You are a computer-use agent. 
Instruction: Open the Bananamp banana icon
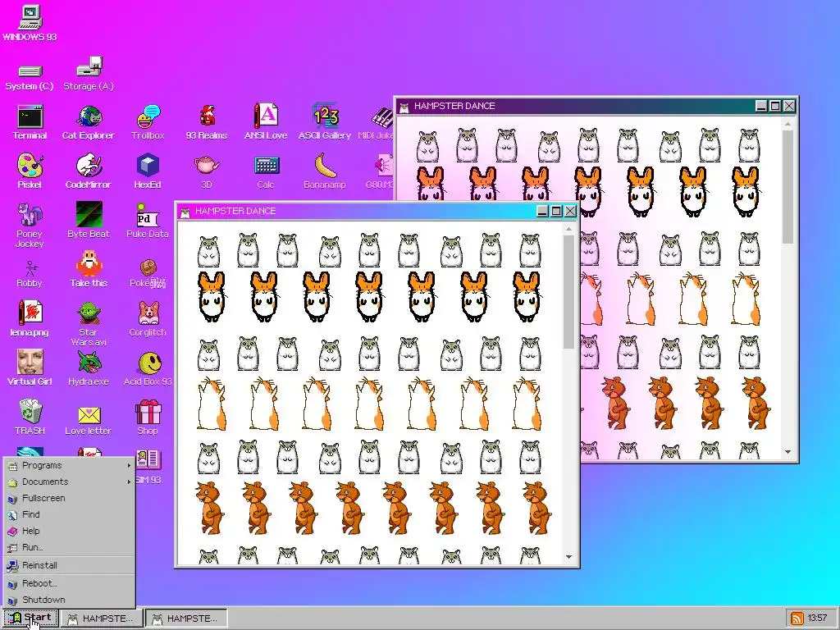(325, 171)
